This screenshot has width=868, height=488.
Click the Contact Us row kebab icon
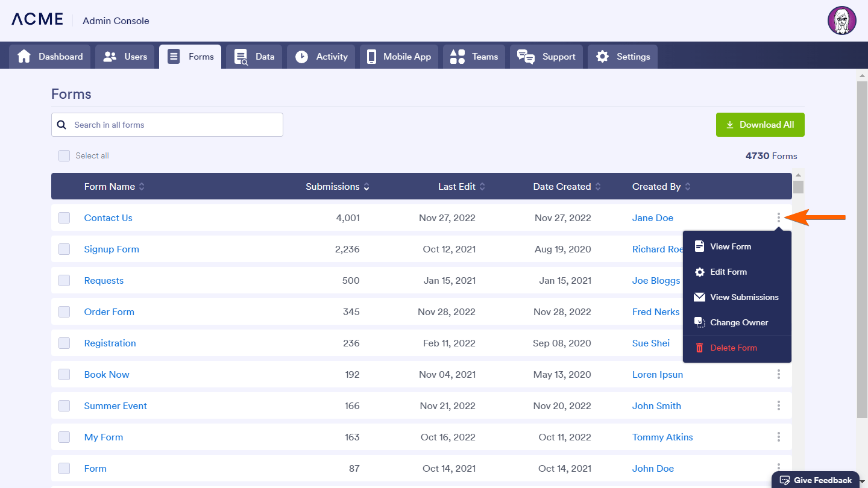778,217
